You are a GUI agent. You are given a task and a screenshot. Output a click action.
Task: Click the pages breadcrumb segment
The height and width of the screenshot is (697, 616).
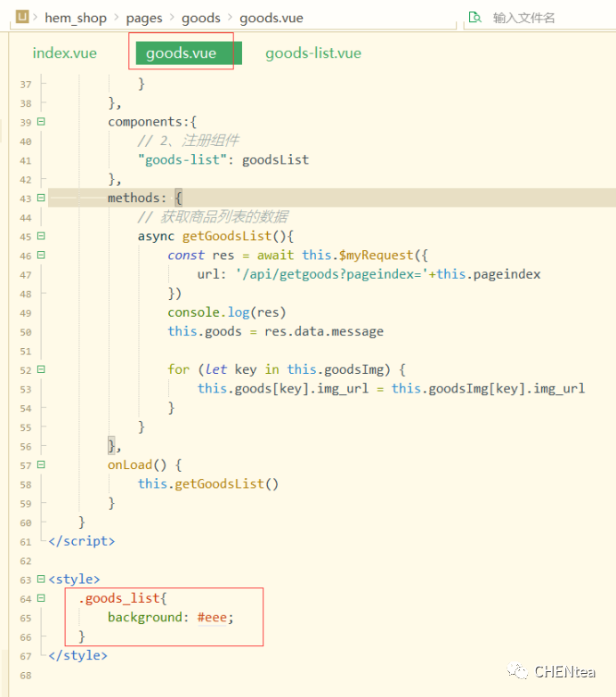(145, 18)
